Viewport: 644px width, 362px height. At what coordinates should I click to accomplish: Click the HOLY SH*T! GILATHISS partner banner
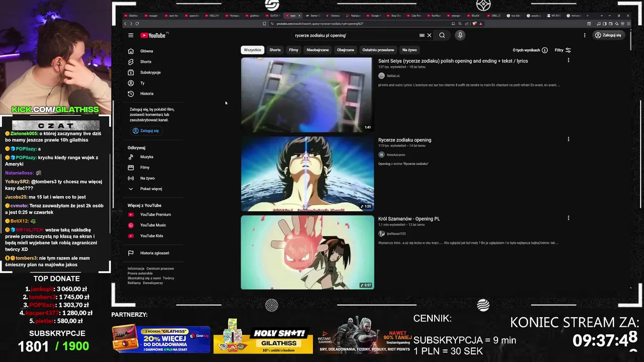(263, 336)
